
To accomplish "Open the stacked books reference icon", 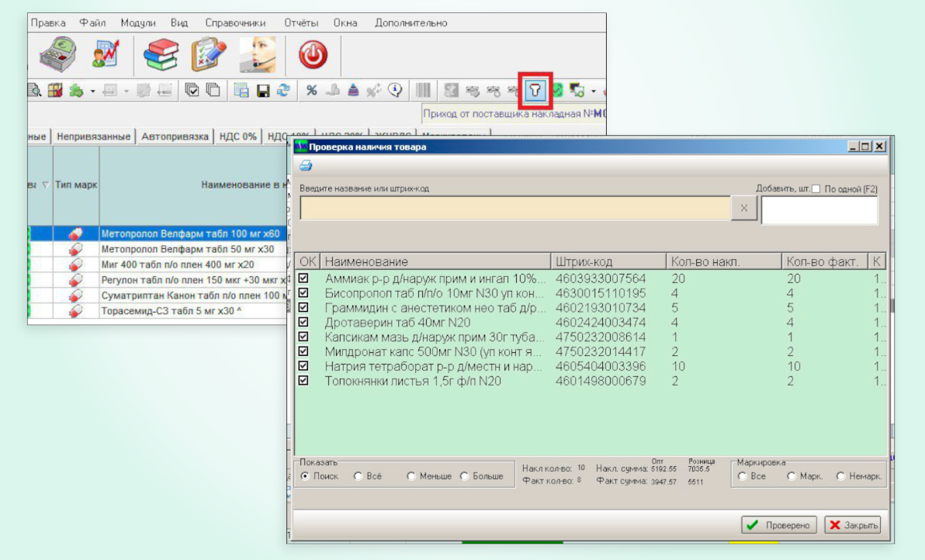I will [161, 55].
